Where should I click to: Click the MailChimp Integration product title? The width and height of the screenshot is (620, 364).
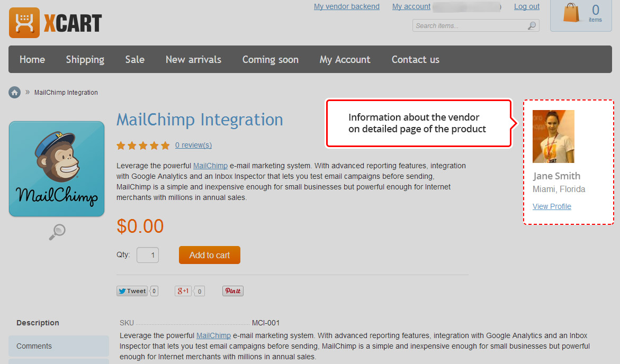click(200, 120)
